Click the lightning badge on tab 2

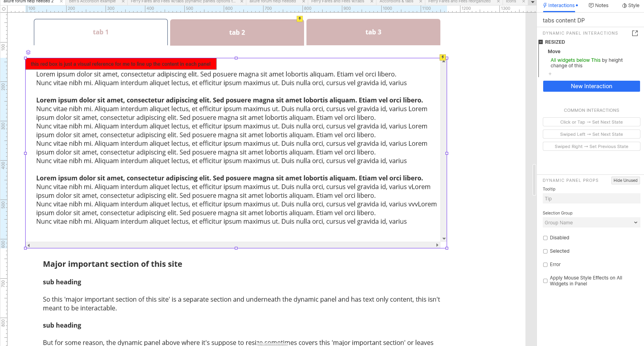click(300, 19)
